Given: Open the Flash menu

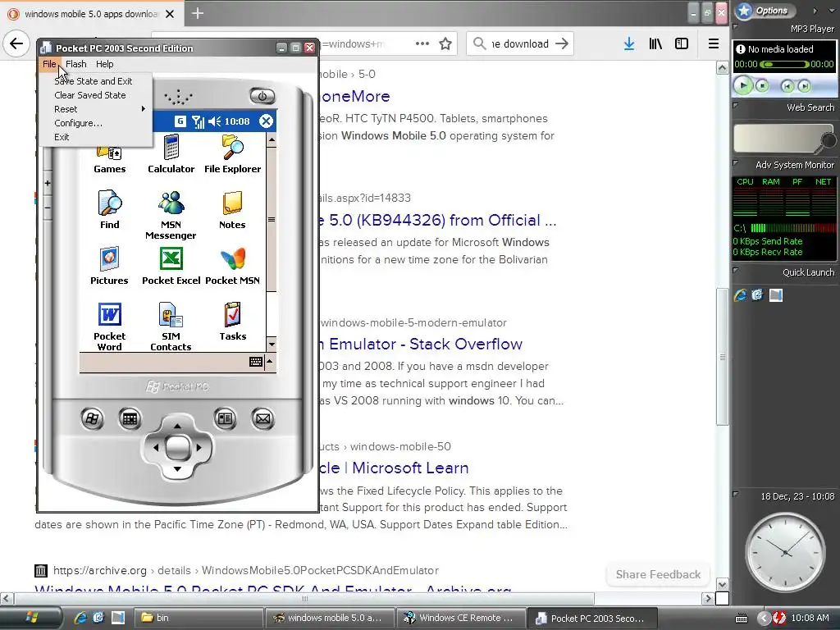Looking at the screenshot, I should click(x=76, y=64).
